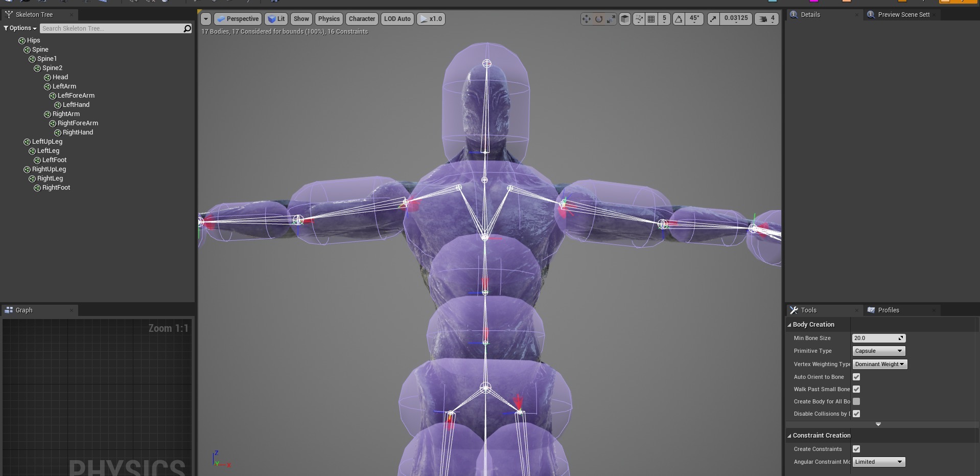Select the RightLeg bone

click(50, 178)
